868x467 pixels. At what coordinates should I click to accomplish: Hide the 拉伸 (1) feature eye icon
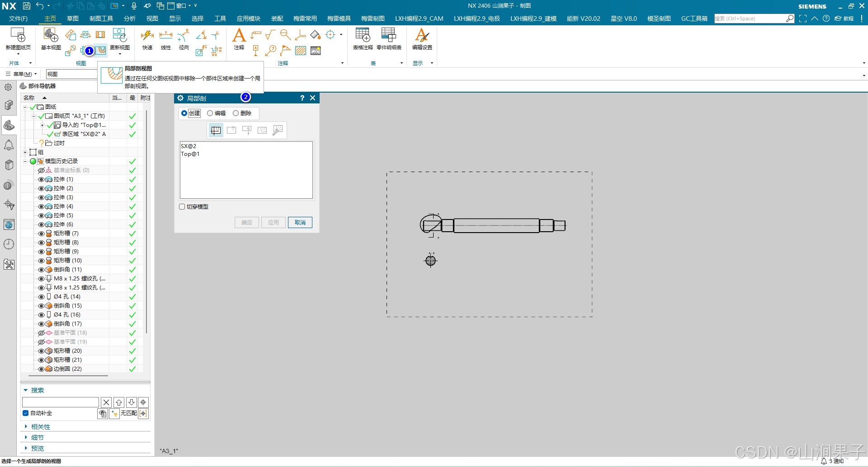pos(41,179)
